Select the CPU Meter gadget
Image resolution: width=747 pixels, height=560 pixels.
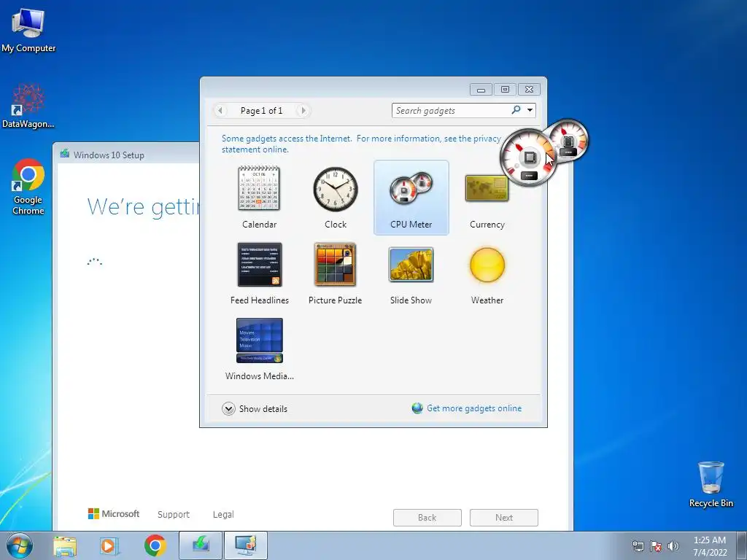tap(411, 197)
